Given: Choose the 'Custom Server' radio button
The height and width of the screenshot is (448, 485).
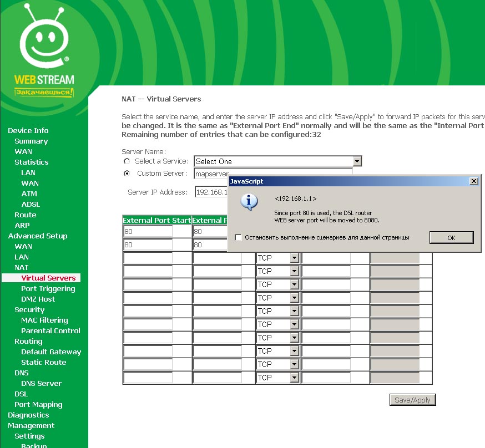Looking at the screenshot, I should [127, 174].
